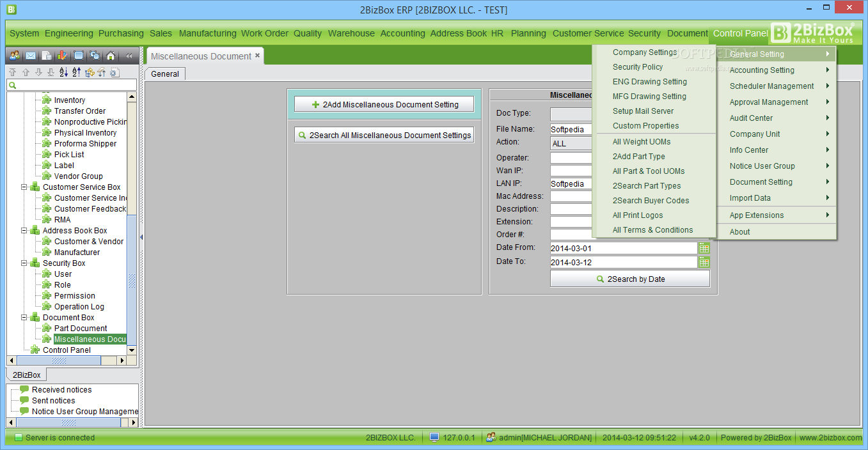Click the move-to-bottom arrow icon
This screenshot has width=868, height=450.
[51, 72]
